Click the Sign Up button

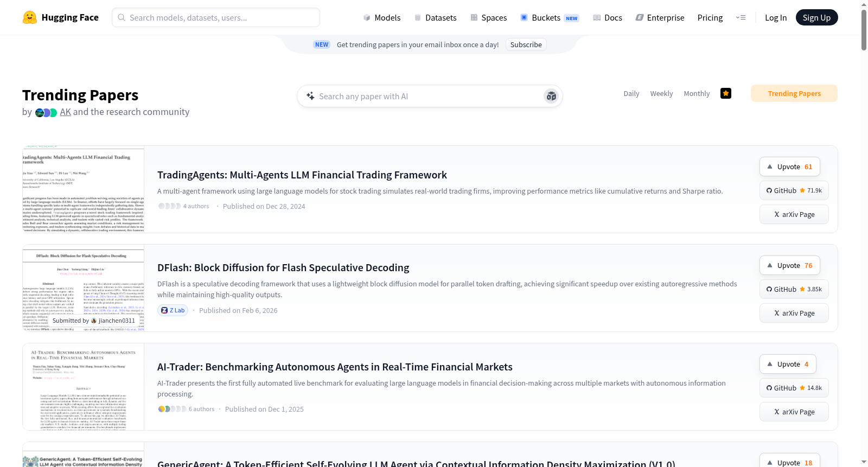(x=816, y=17)
